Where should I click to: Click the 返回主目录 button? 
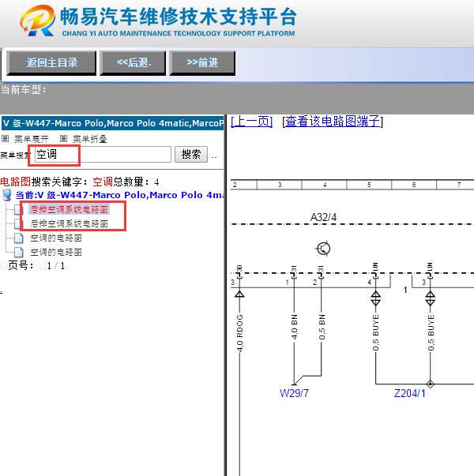point(51,63)
